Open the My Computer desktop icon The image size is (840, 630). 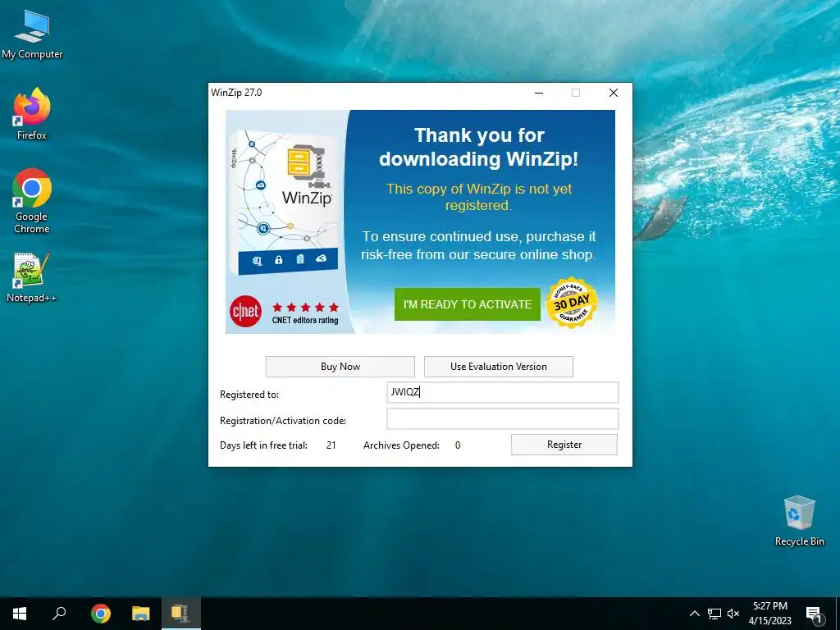pos(32,34)
